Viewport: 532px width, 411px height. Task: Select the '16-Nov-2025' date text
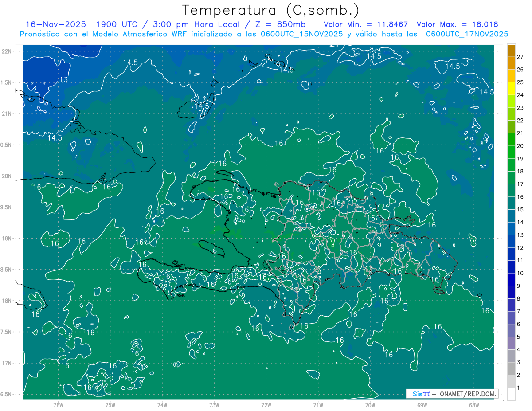56,24
